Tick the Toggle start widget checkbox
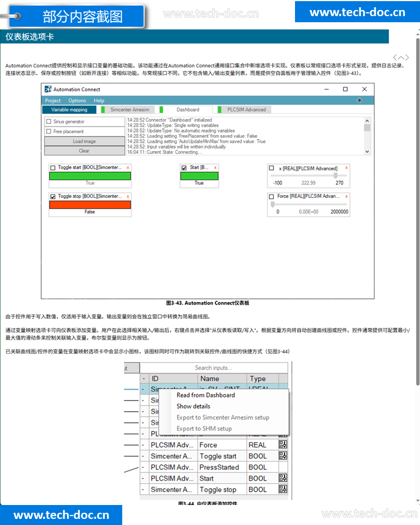 coord(53,168)
